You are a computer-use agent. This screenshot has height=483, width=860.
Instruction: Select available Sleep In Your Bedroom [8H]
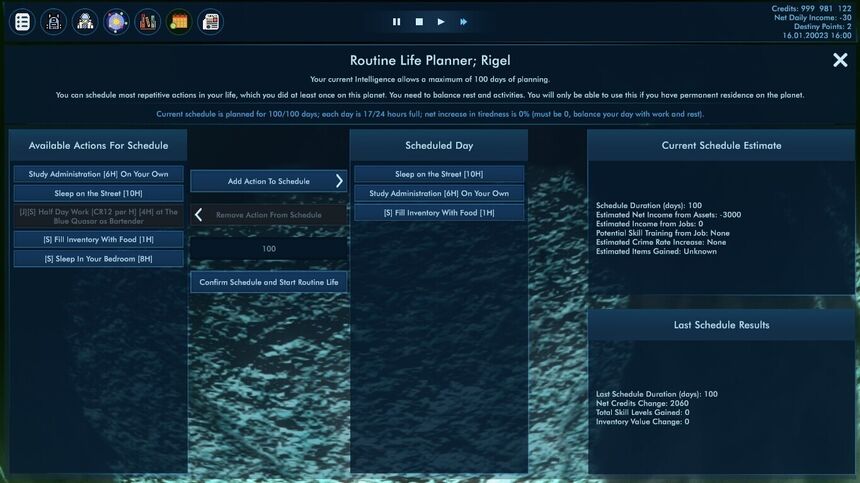(99, 259)
